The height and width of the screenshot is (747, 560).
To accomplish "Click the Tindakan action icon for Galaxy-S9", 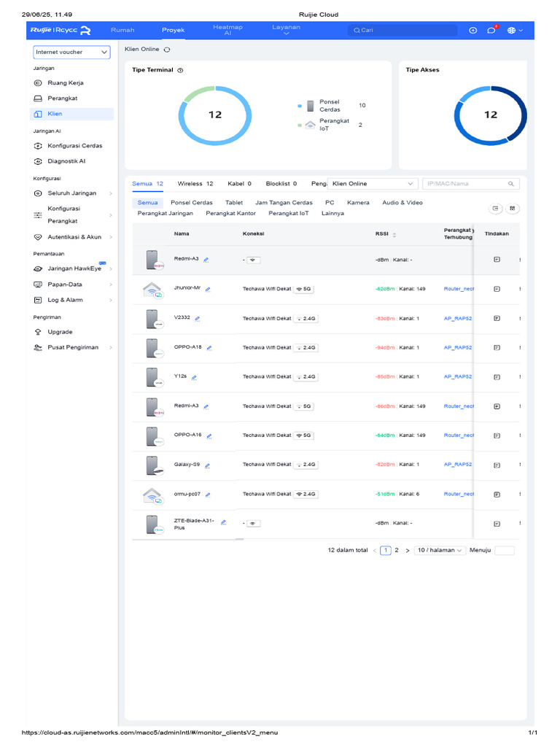I will coord(497,465).
